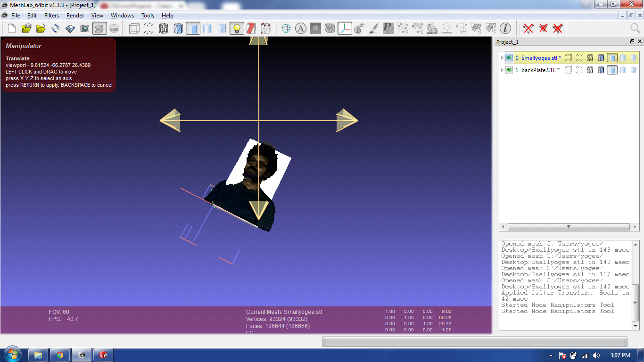Screen dimensions: 644x362
Task: Click the mesh quality paint bucket icon
Action: tap(359, 29)
